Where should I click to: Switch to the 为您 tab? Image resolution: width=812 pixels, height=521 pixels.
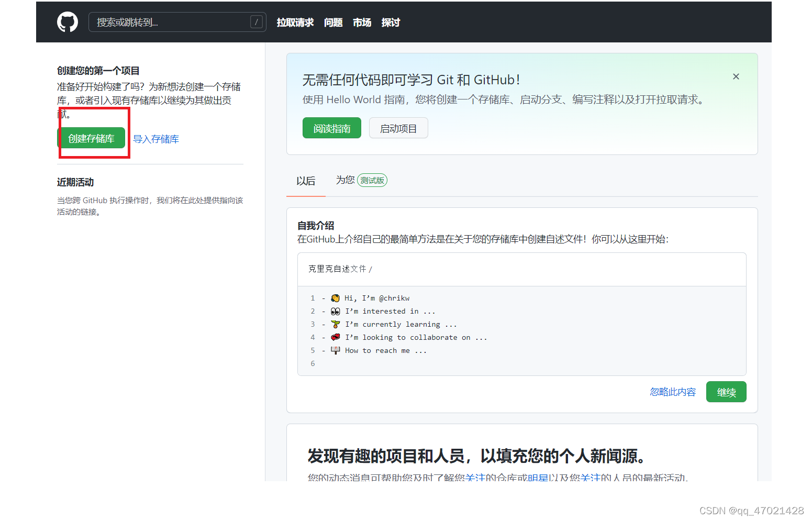point(346,180)
